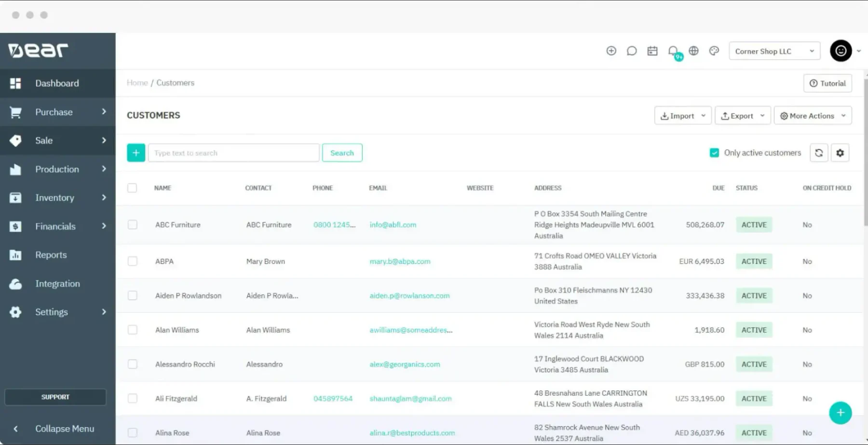The width and height of the screenshot is (868, 445).
Task: Expand the Sale submenu chevron
Action: [x=104, y=140]
